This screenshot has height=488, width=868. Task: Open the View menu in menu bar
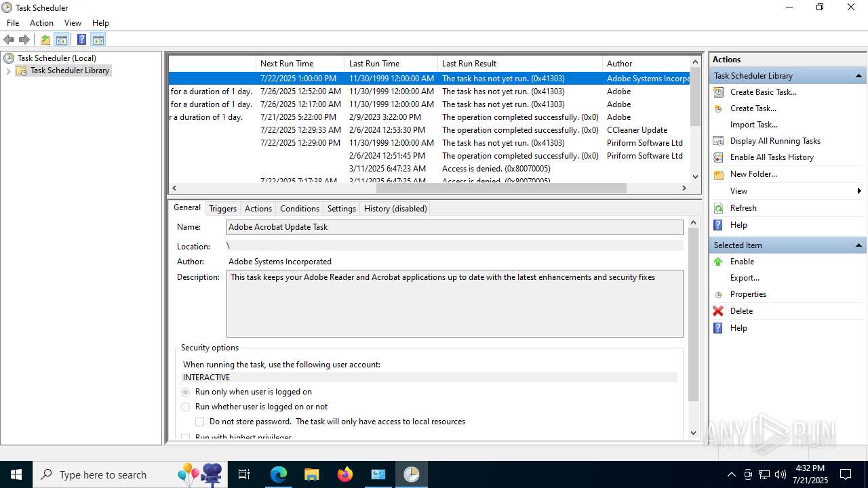[73, 23]
